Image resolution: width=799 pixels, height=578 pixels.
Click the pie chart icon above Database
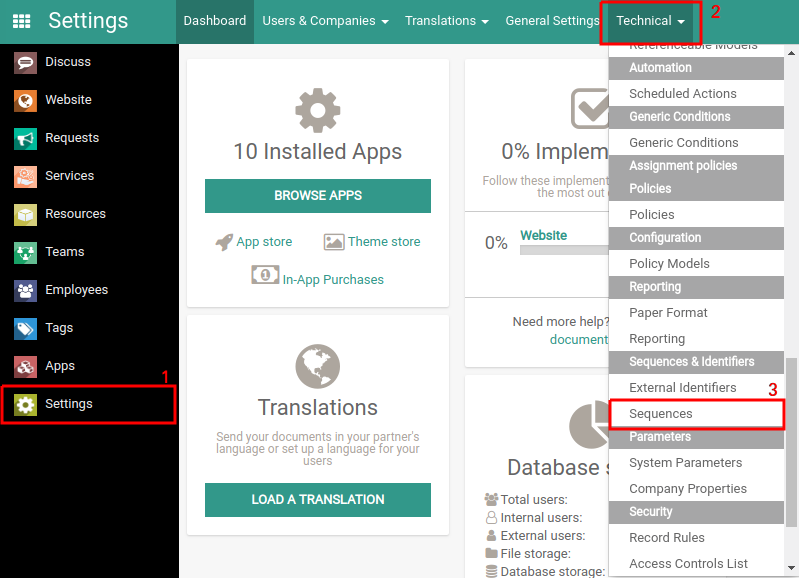[589, 425]
